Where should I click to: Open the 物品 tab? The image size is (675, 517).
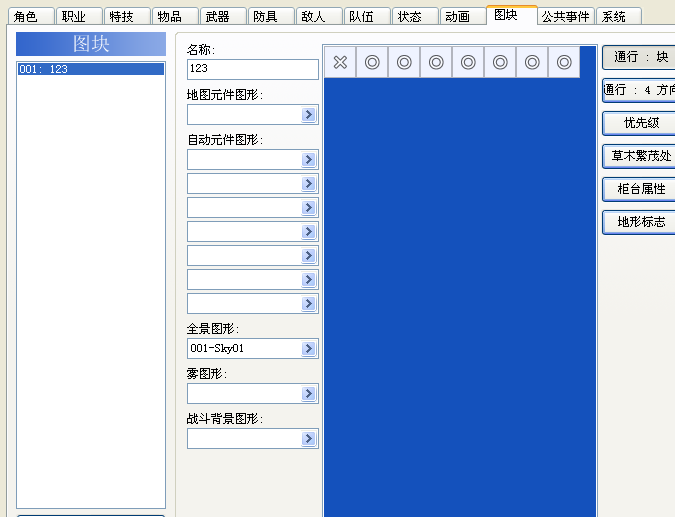[x=175, y=16]
